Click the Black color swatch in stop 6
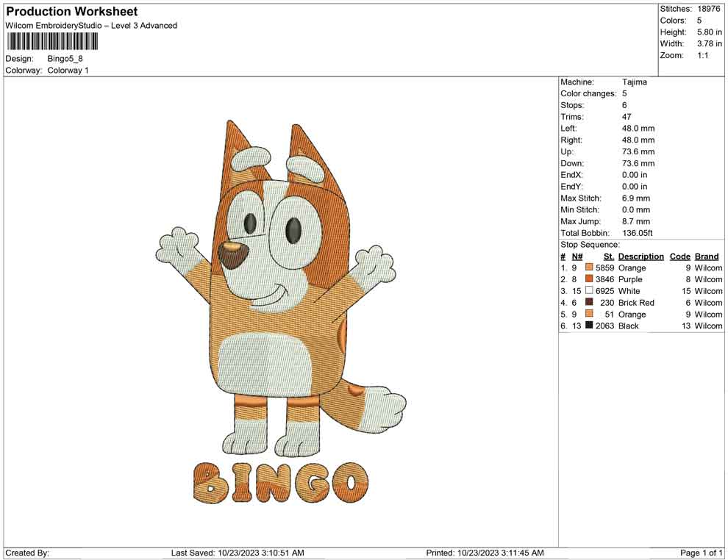Image resolution: width=728 pixels, height=560 pixels. click(x=589, y=326)
